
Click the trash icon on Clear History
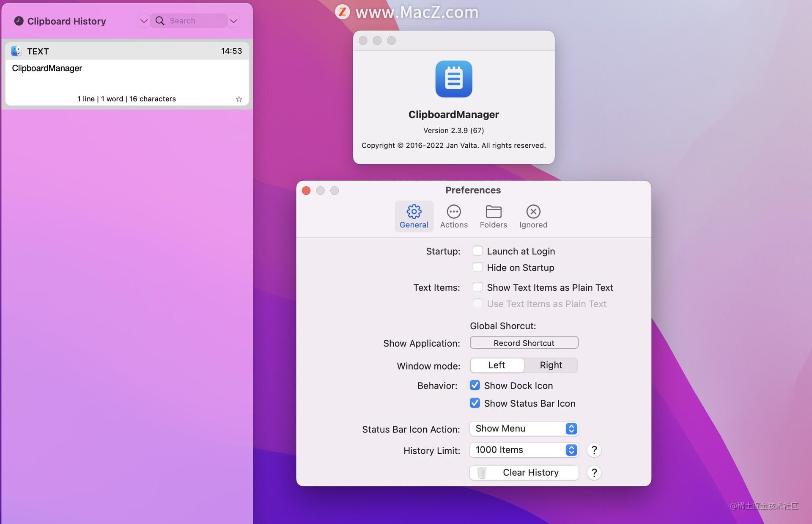click(x=482, y=473)
